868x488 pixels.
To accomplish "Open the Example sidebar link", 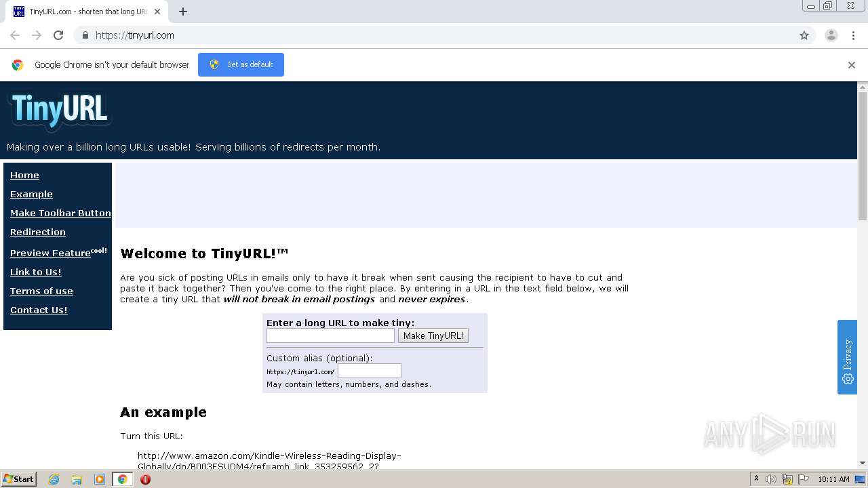I will click(31, 194).
